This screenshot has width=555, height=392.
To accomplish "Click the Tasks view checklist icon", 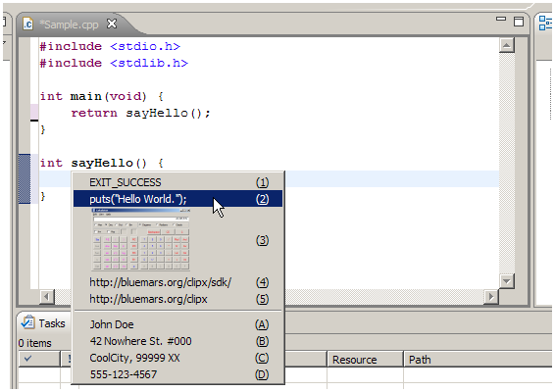I will pos(28,322).
